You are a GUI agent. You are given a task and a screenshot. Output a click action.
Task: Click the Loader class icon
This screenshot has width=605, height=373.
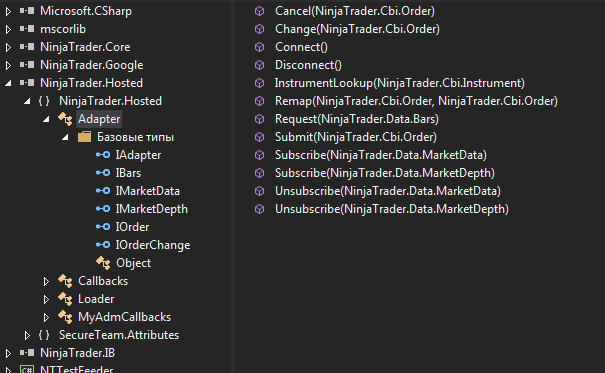65,299
